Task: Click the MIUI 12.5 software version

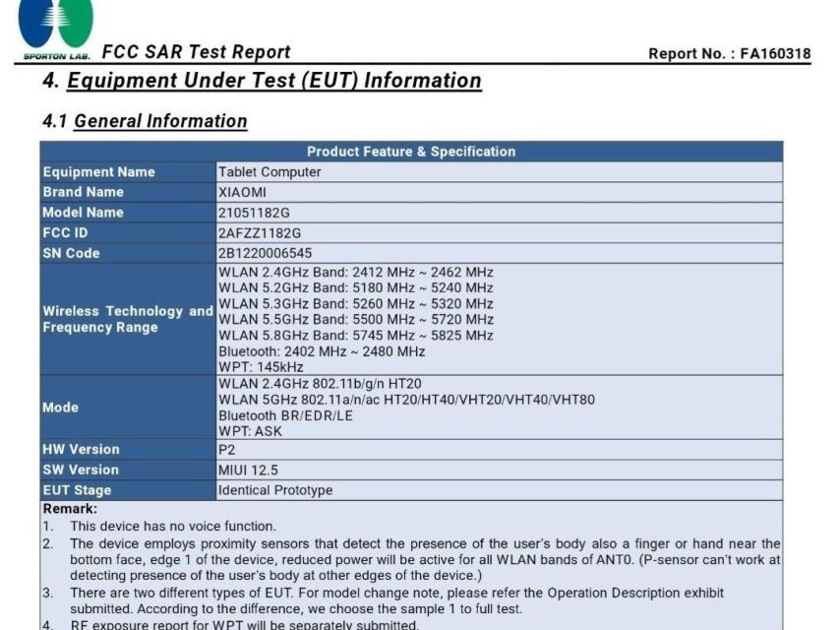Action: 248,470
